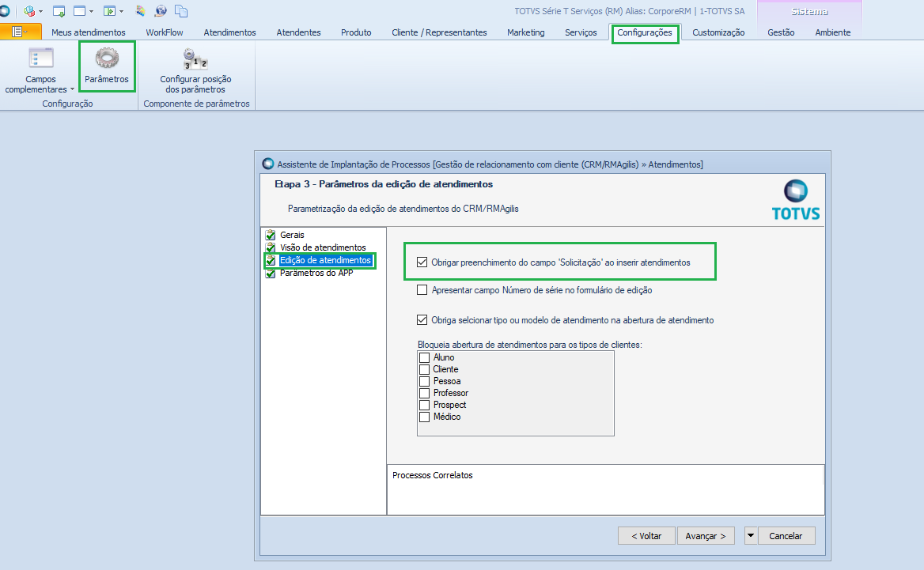Check the Pessoa client type

424,381
